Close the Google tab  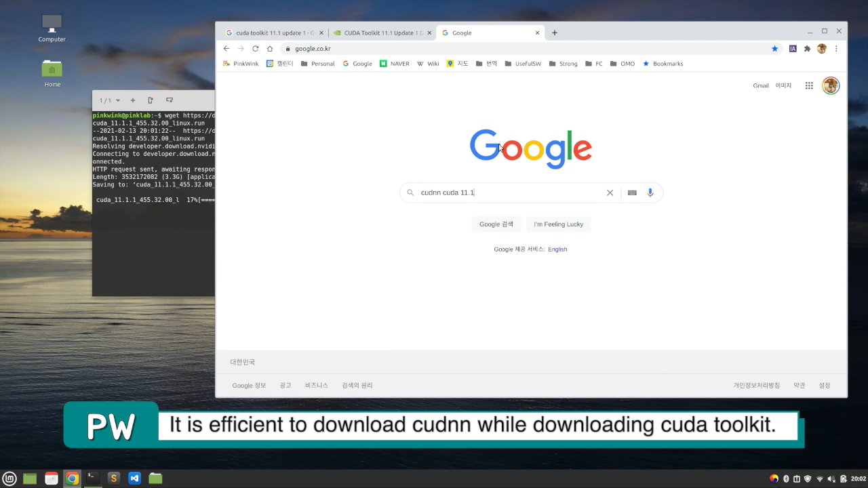[538, 33]
